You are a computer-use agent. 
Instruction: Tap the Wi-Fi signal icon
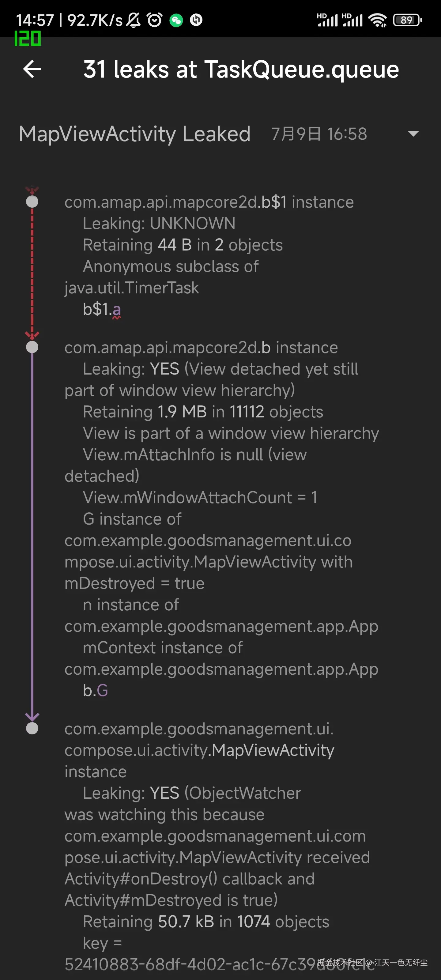(378, 20)
